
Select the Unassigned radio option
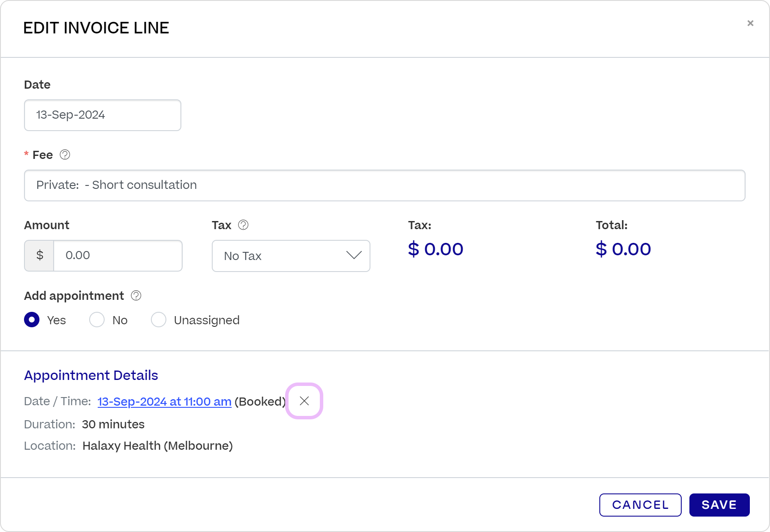(159, 320)
